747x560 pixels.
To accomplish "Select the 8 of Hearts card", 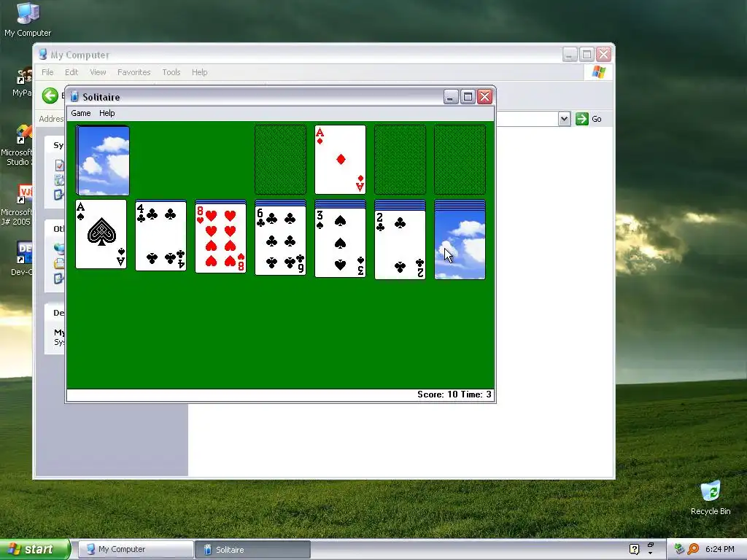I will 220,238.
